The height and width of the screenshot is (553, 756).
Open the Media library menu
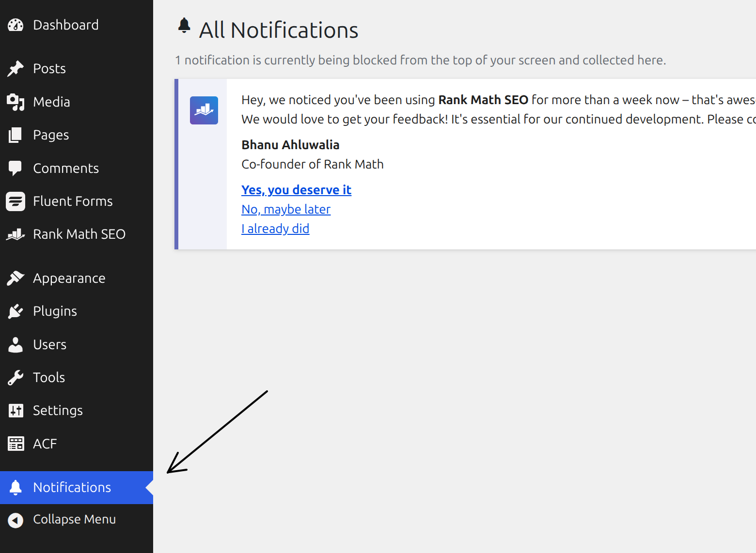pyautogui.click(x=77, y=102)
